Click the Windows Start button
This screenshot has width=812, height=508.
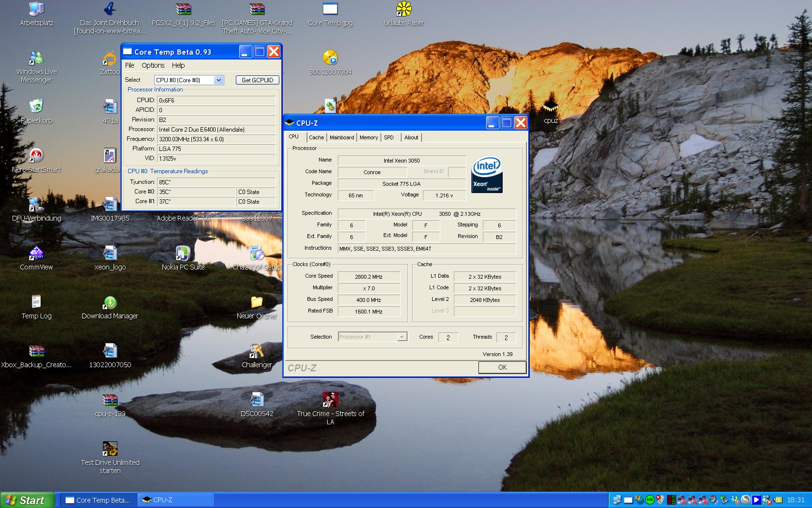coord(27,500)
